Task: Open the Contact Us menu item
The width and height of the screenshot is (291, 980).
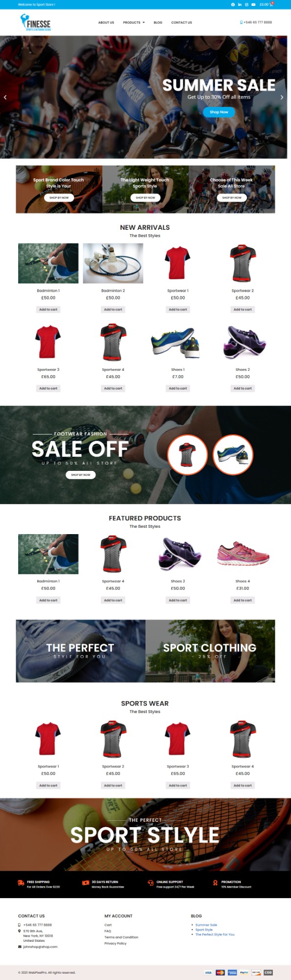Action: (x=182, y=23)
